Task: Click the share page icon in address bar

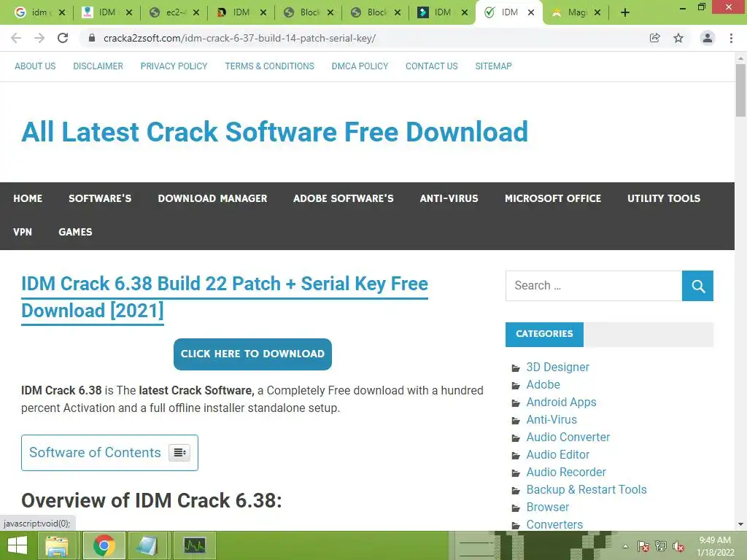Action: tap(655, 38)
